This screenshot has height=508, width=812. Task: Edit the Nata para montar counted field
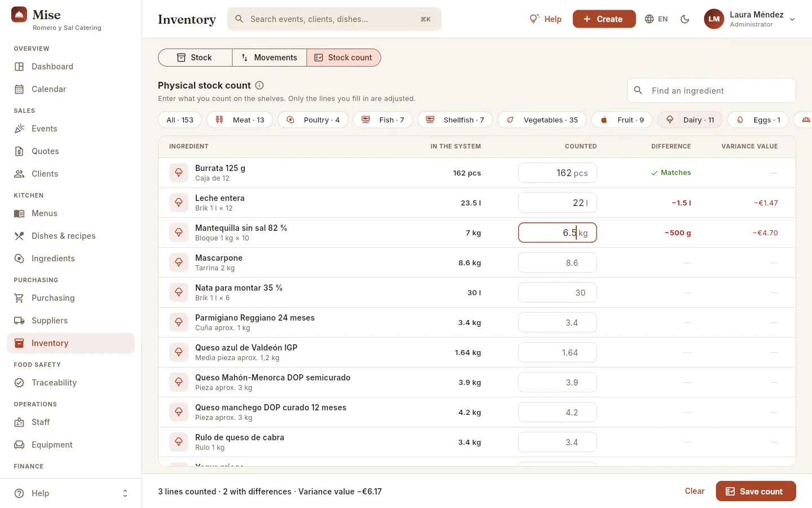[557, 292]
